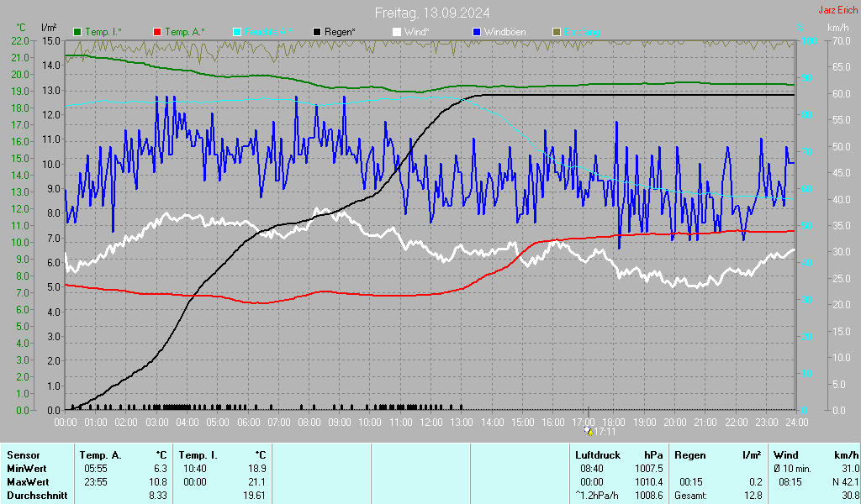This screenshot has height=504, width=861.
Task: Click the black Regen legend square
Action: pyautogui.click(x=317, y=32)
